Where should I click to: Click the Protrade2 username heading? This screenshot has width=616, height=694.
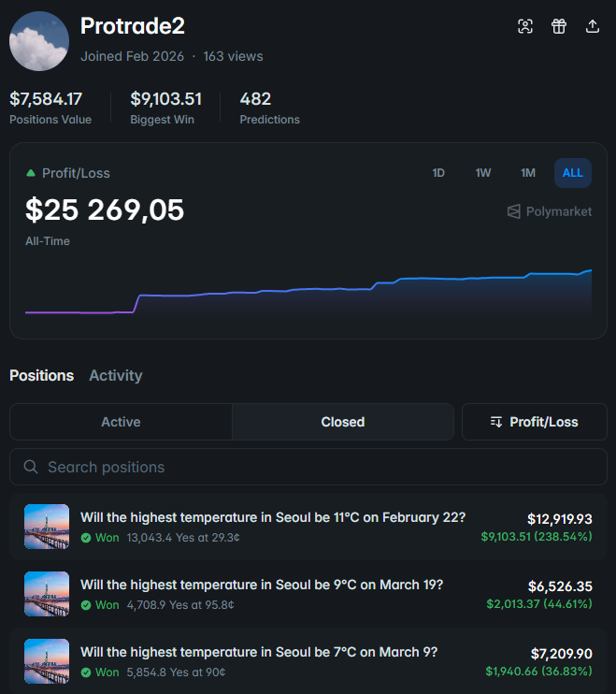(x=133, y=25)
